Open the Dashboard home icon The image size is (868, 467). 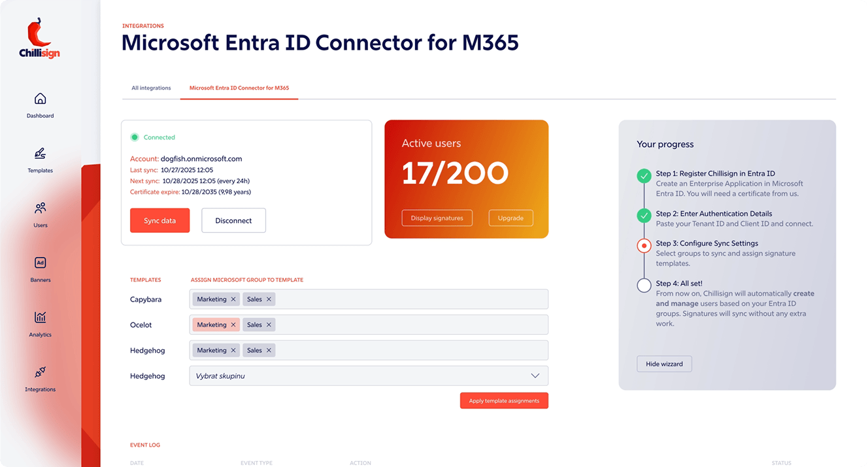40,99
